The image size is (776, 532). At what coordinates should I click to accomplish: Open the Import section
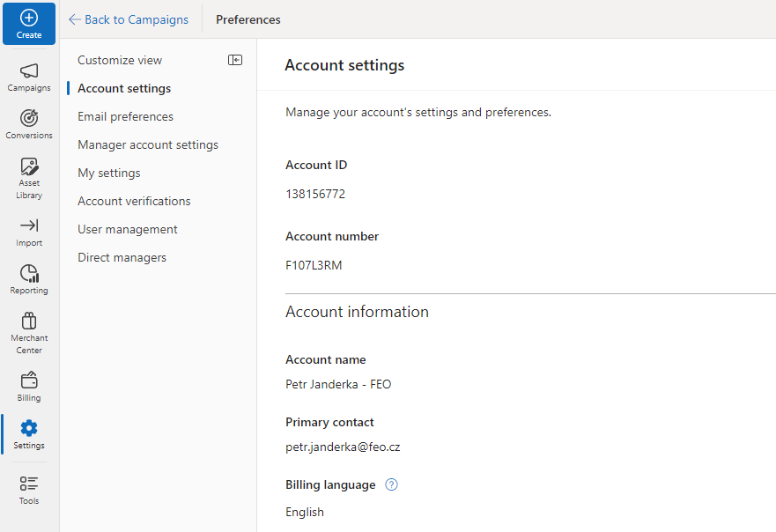29,233
